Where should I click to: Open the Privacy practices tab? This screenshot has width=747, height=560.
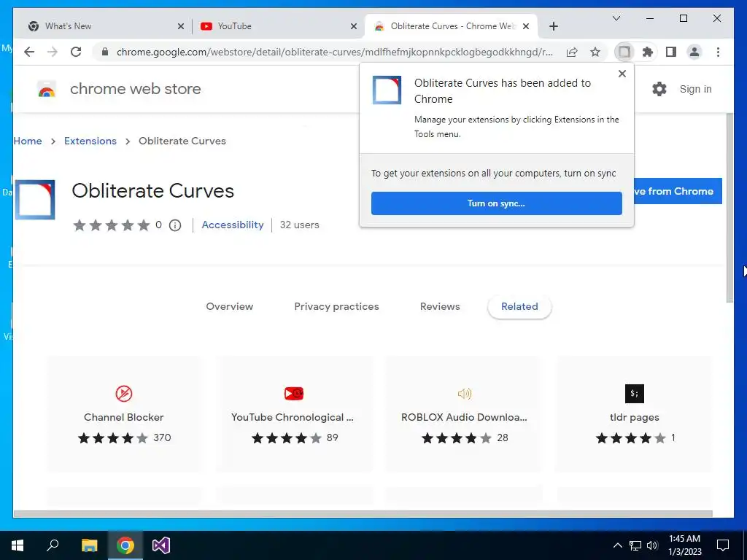(x=336, y=306)
